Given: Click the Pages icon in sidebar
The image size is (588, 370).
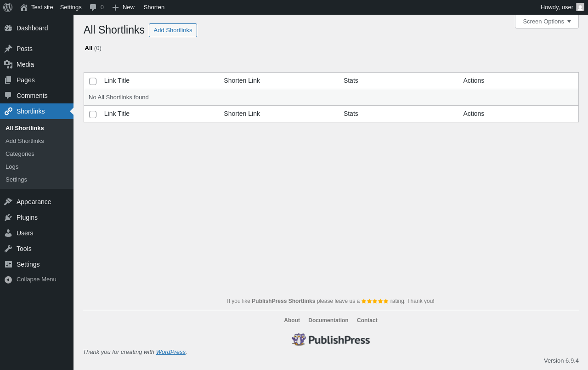Looking at the screenshot, I should click(x=8, y=80).
